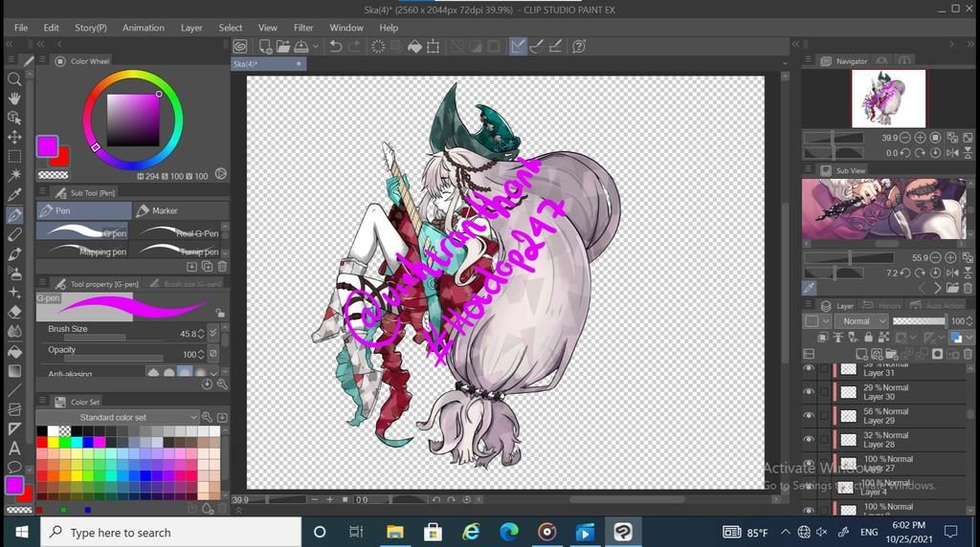Open Sub Tool panel menu icon
This screenshot has width=980, height=547.
click(42, 192)
